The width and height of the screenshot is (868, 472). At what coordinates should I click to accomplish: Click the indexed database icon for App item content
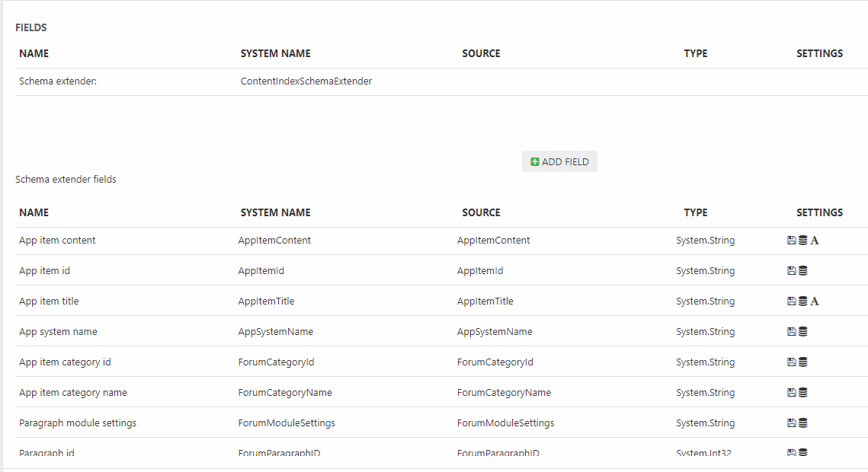802,241
